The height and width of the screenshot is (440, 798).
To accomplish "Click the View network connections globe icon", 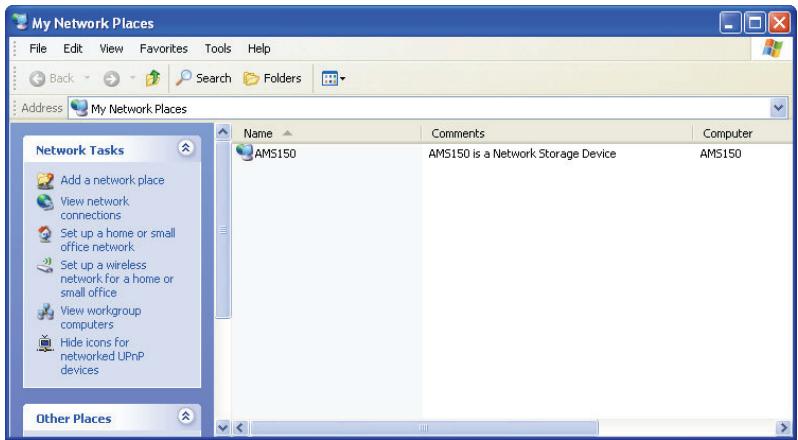I will pyautogui.click(x=45, y=202).
